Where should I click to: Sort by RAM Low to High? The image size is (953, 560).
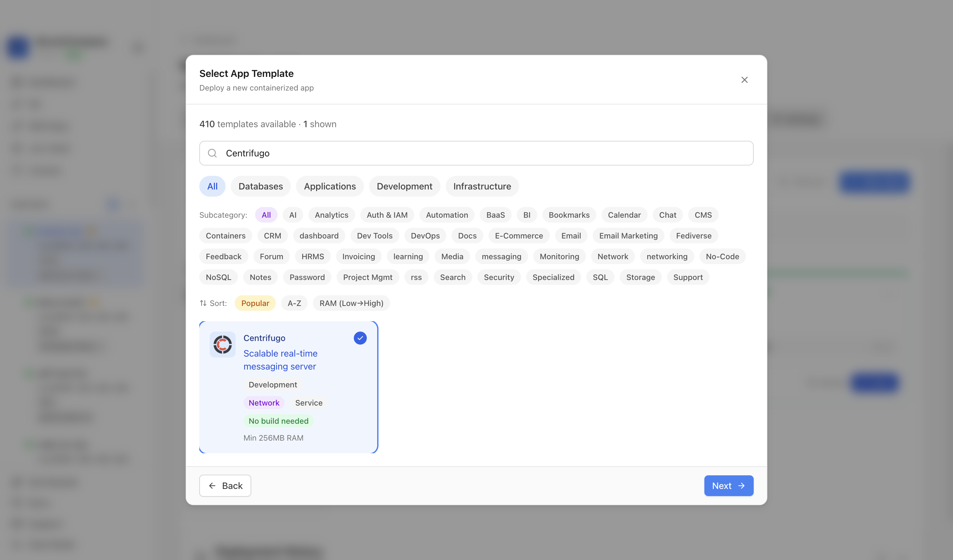click(351, 303)
